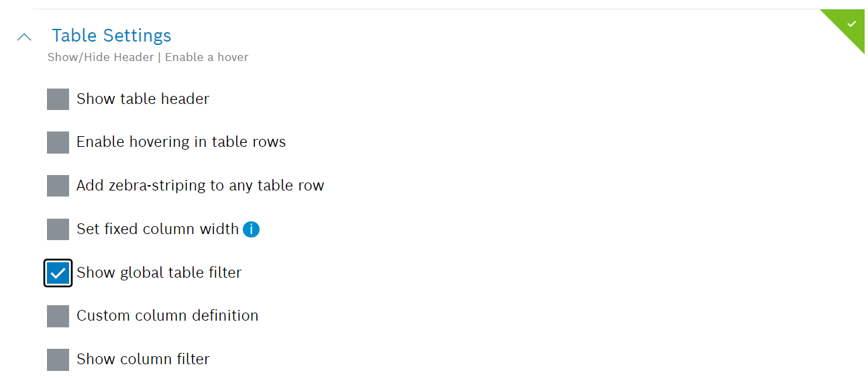Turn on Custom column definition checkbox
868x381 pixels.
(x=58, y=316)
